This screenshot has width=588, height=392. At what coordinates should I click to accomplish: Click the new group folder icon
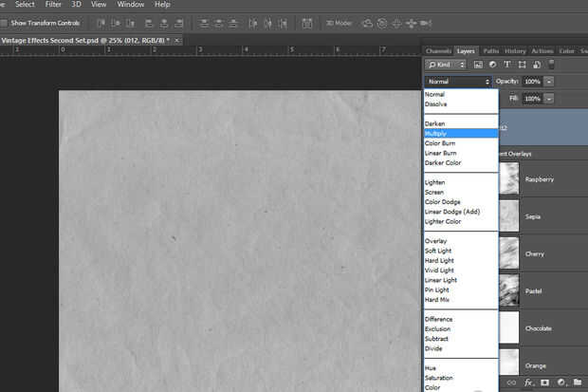[579, 383]
